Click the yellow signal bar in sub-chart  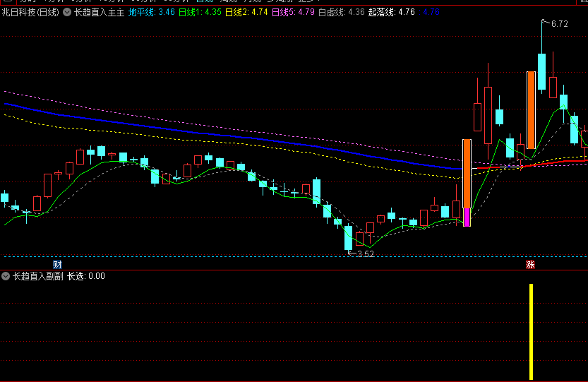pos(531,332)
